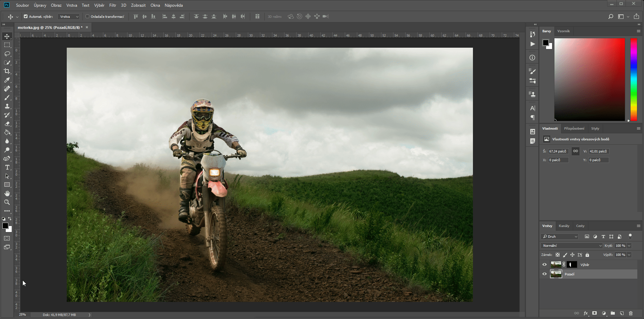Add a layer mask from the Layers panel
Image resolution: width=644 pixels, height=319 pixels.
click(594, 313)
